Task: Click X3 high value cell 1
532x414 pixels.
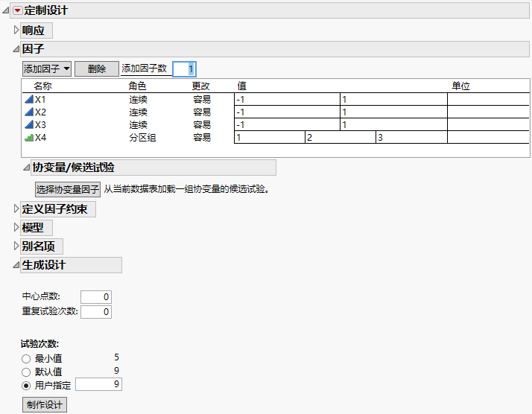Action: click(x=393, y=124)
